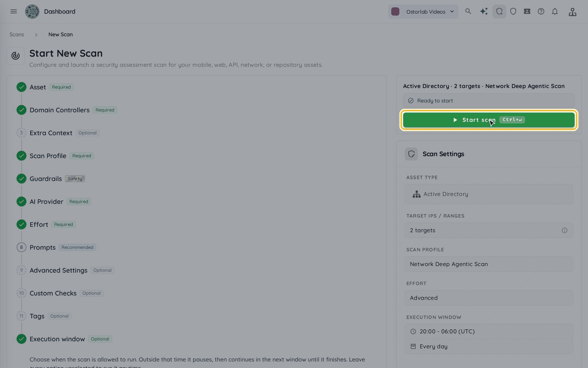Expand the Extra Context step
588x368 pixels.
click(51, 133)
